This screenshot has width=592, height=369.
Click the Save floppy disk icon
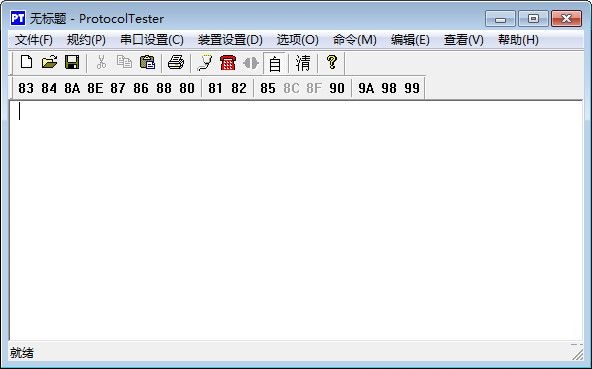click(72, 62)
